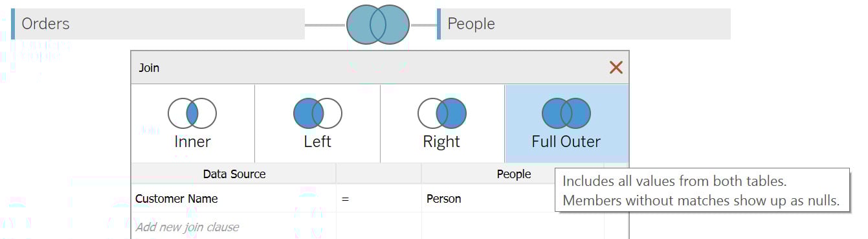Click Add new join clause
The image size is (868, 239).
click(x=187, y=227)
